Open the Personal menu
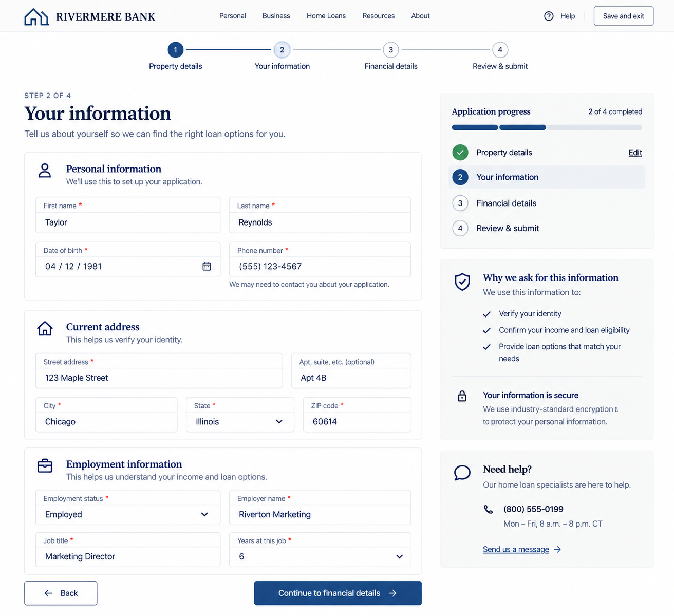The image size is (674, 616). tap(233, 16)
